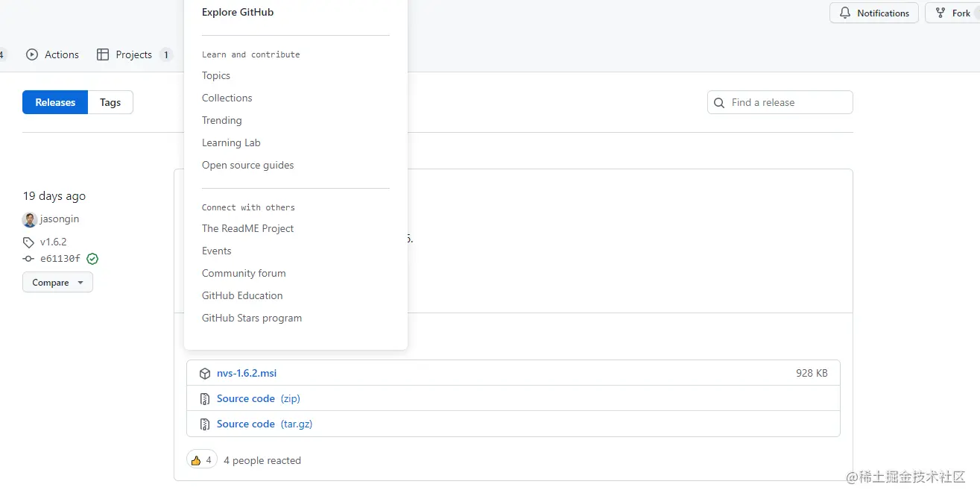React with the thumbs up emoji
The height and width of the screenshot is (499, 980).
tap(201, 460)
